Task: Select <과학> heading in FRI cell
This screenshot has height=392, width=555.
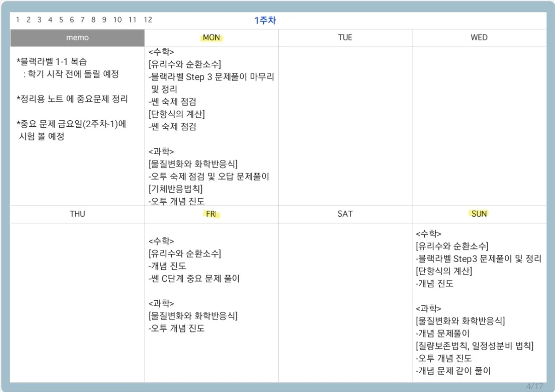Action: pos(161,303)
